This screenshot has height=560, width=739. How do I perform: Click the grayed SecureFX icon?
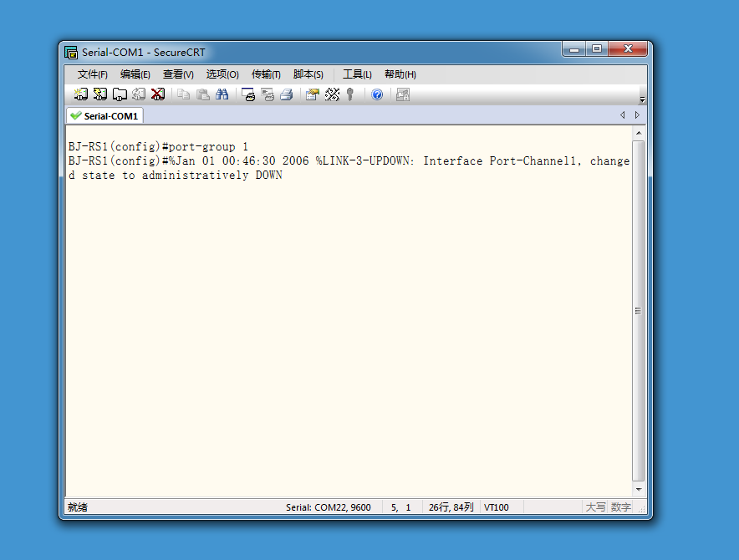click(403, 94)
